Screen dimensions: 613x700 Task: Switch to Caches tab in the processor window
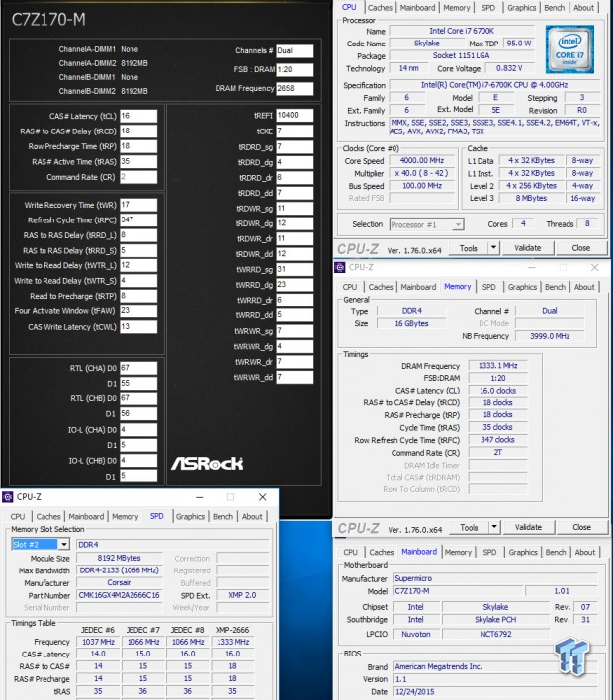(380, 8)
